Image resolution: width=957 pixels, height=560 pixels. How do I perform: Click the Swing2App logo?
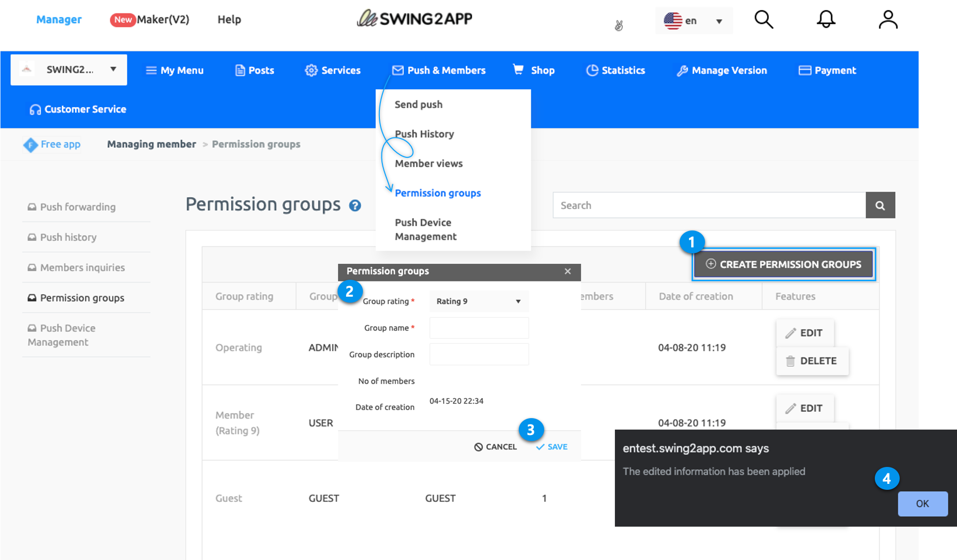(414, 19)
